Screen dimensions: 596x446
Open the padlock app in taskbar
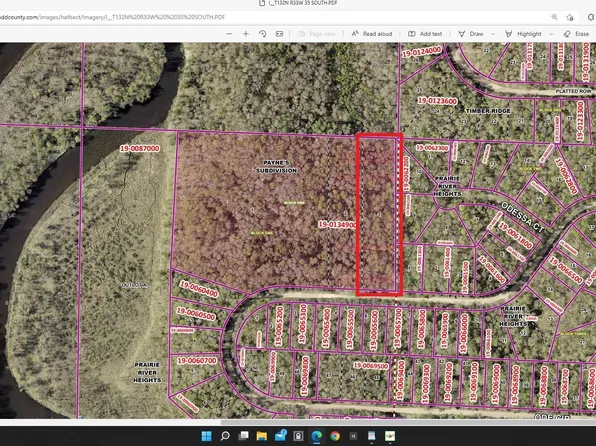pos(298,436)
